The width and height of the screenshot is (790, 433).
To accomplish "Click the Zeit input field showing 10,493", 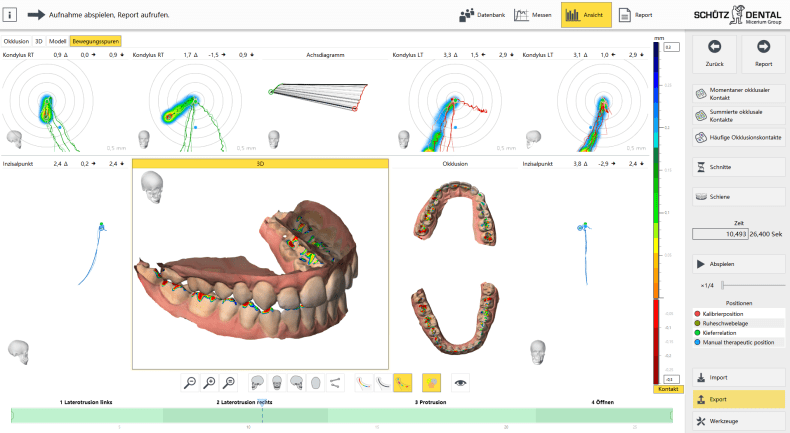I will coord(720,234).
